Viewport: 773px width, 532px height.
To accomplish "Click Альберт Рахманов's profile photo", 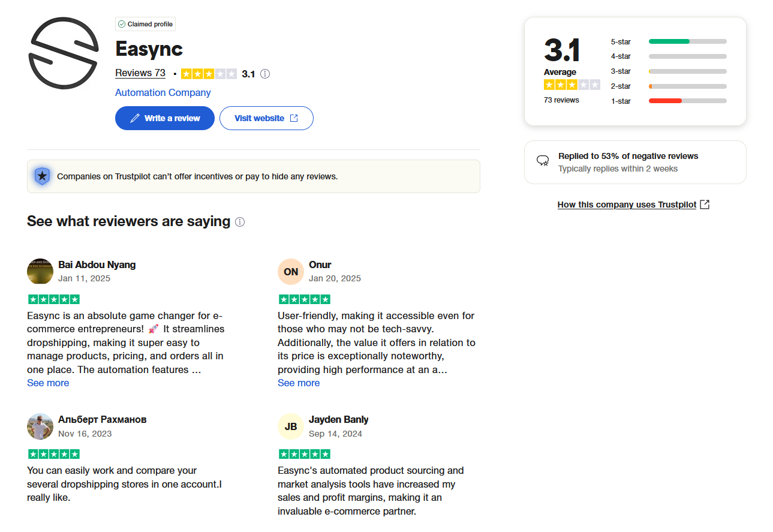I will pos(40,426).
